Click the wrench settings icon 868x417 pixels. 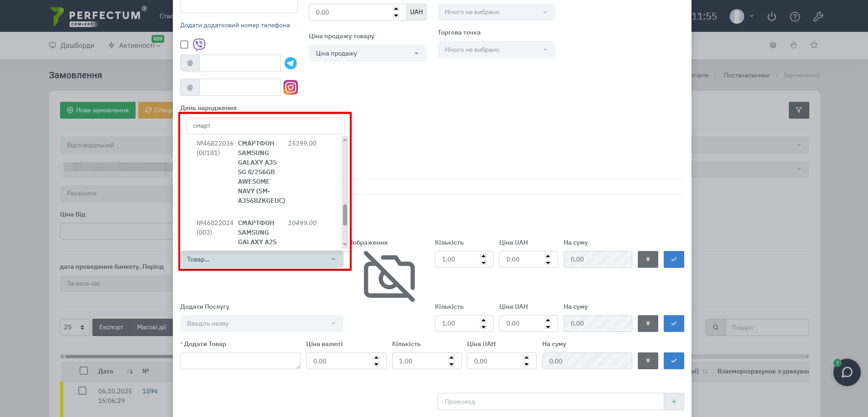click(x=818, y=17)
